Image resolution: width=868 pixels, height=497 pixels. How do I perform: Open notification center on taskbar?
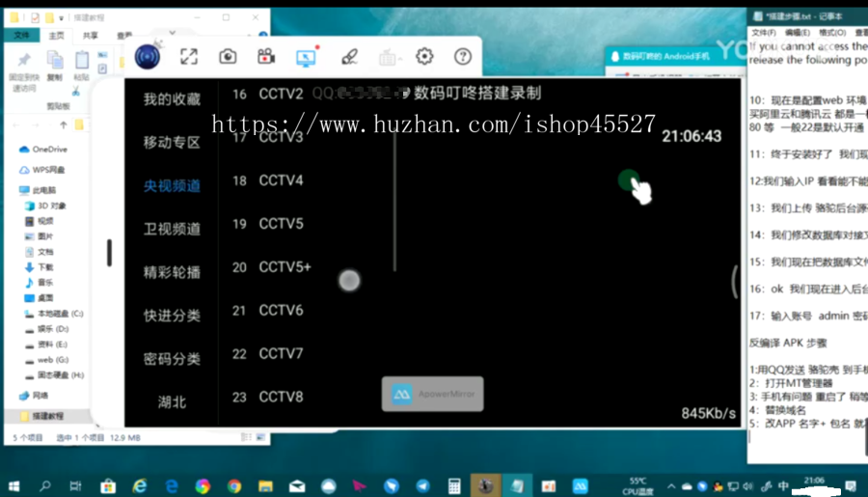pos(851,486)
